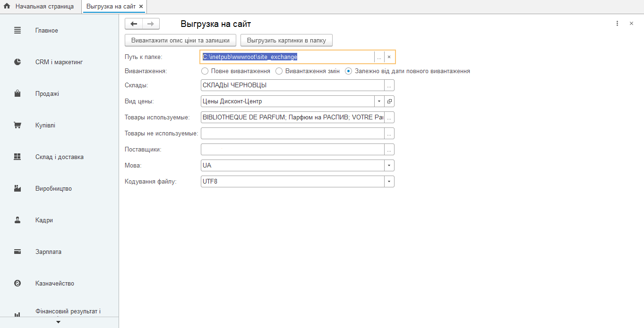Expand the Кодування файлу dropdown
This screenshot has width=644, height=328.
(389, 182)
